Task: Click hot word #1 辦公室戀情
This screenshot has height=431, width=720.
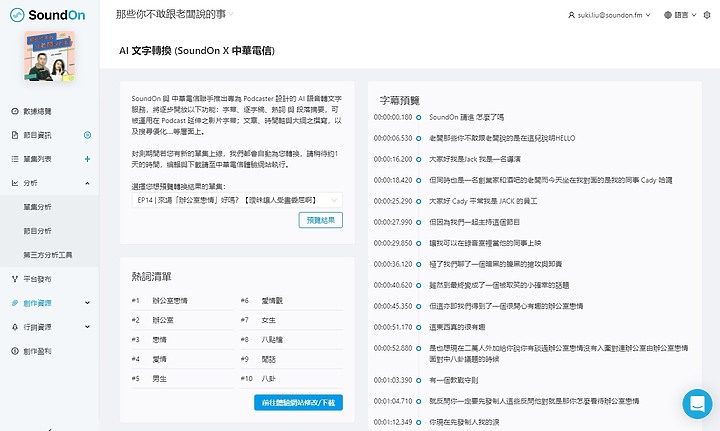Action: [170, 301]
